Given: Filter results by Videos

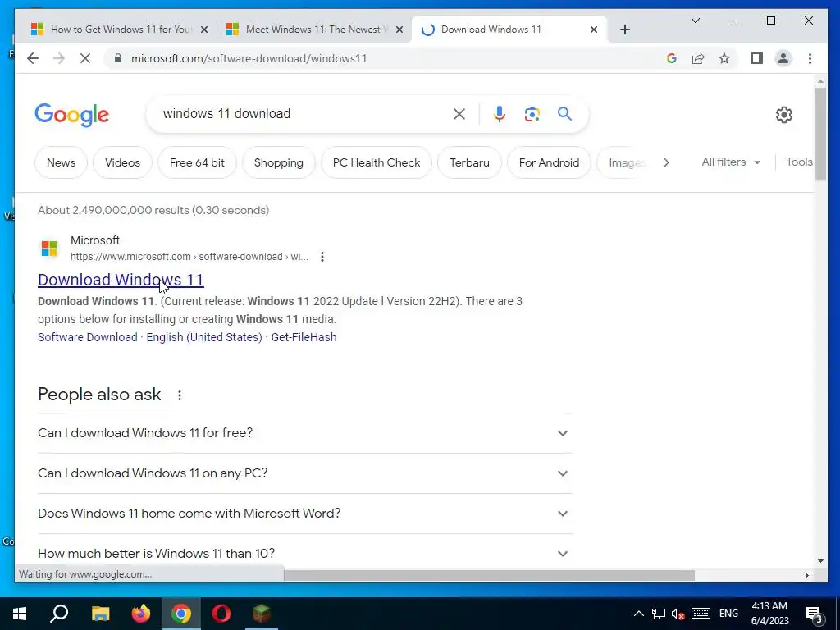Looking at the screenshot, I should click(122, 162).
